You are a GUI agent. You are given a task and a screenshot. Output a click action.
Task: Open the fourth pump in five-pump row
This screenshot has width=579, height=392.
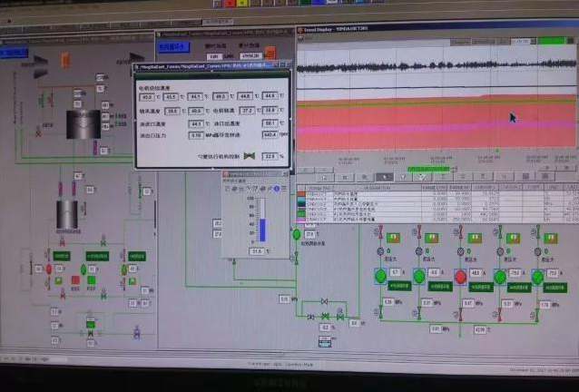pyautogui.click(x=500, y=277)
